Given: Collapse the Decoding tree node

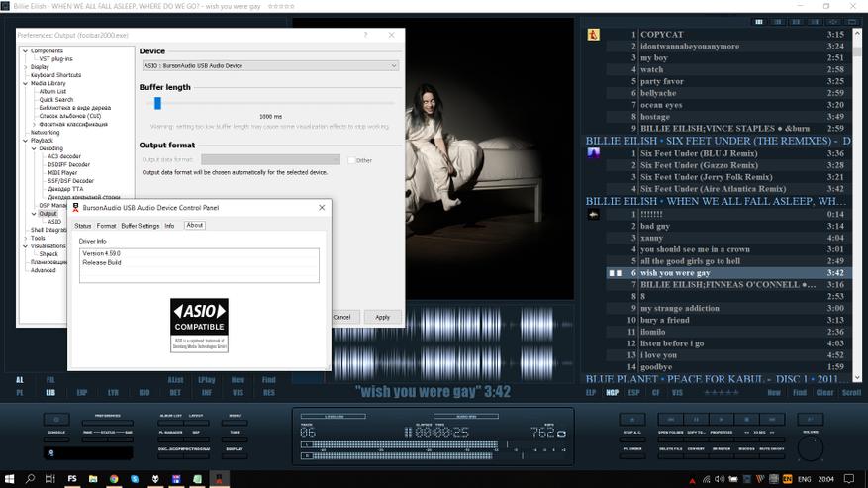Looking at the screenshot, I should click(x=34, y=148).
